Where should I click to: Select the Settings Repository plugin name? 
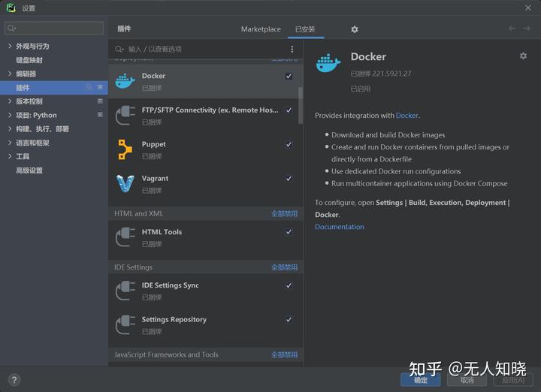174,320
